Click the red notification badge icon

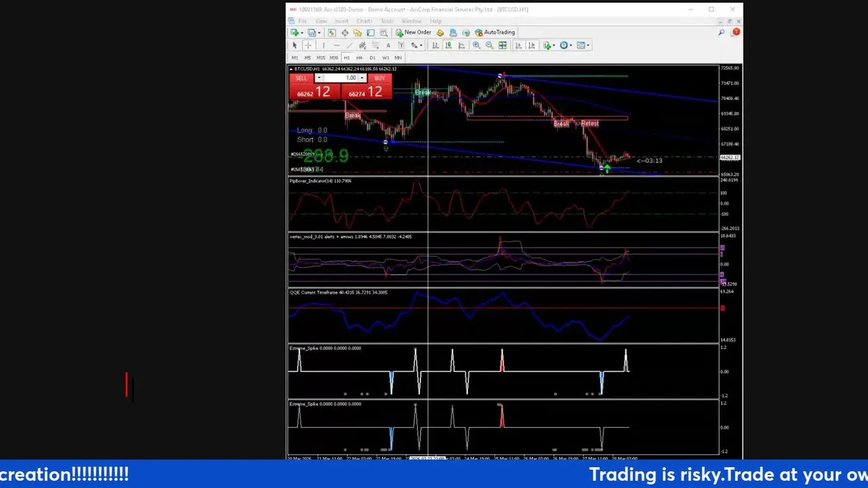pyautogui.click(x=736, y=32)
